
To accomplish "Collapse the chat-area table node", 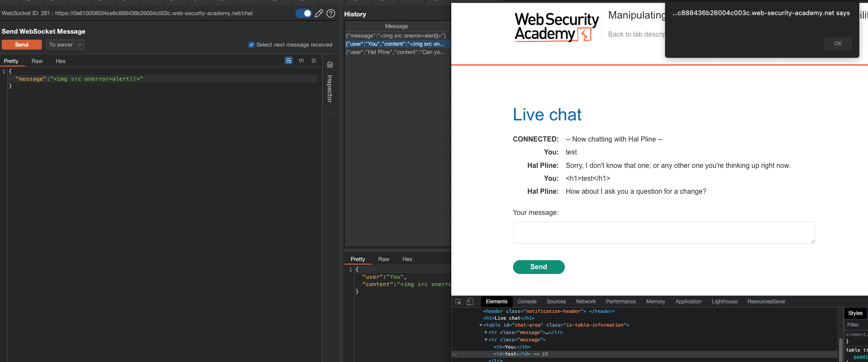I will (x=481, y=325).
